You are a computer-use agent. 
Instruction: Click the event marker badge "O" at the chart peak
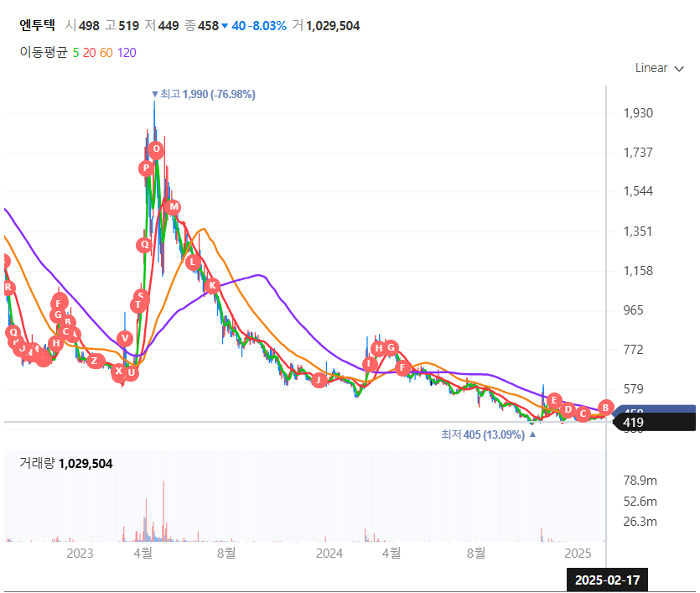[155, 150]
